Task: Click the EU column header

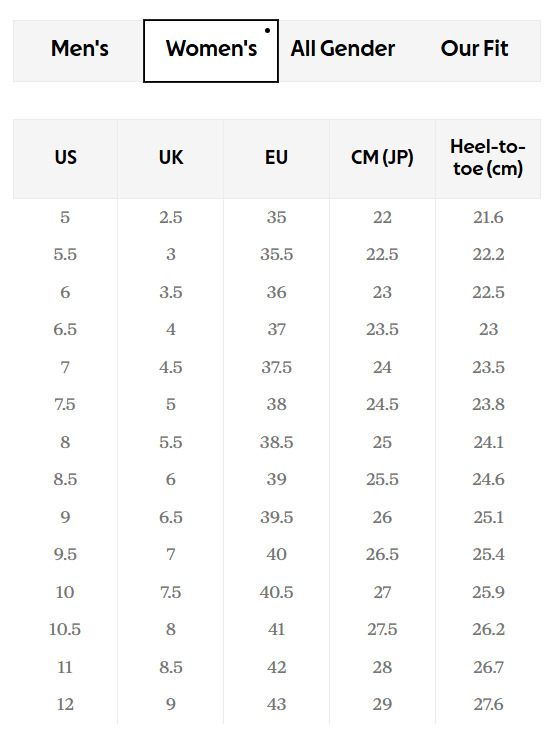Action: (x=276, y=159)
